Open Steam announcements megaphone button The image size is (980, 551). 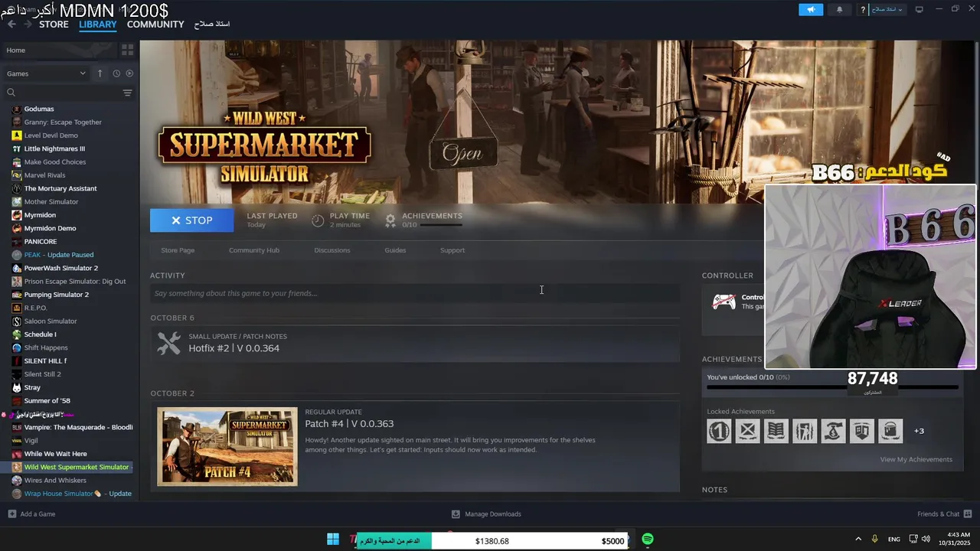click(811, 10)
